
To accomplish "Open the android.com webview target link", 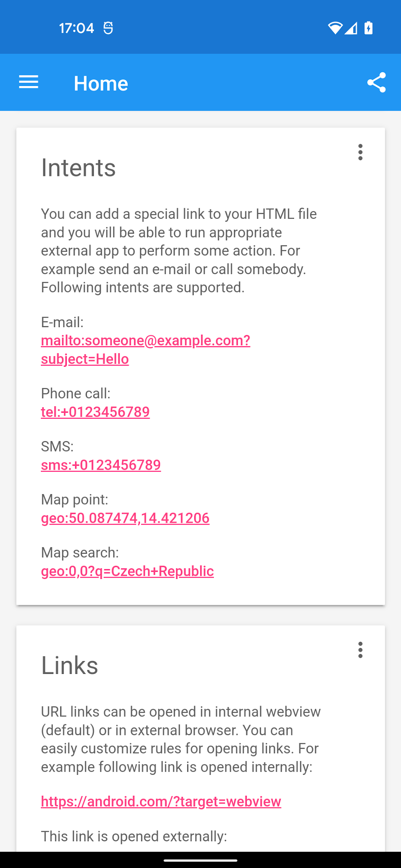I will (160, 801).
